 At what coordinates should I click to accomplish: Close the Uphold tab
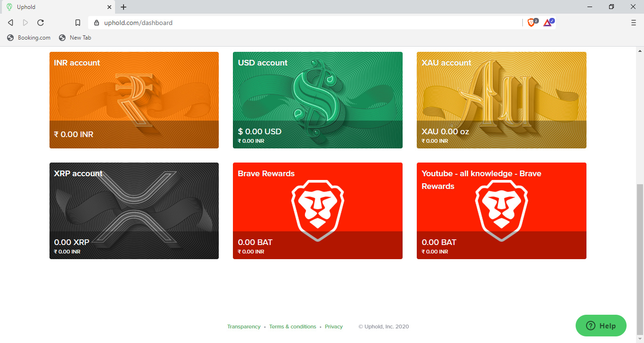pos(109,7)
